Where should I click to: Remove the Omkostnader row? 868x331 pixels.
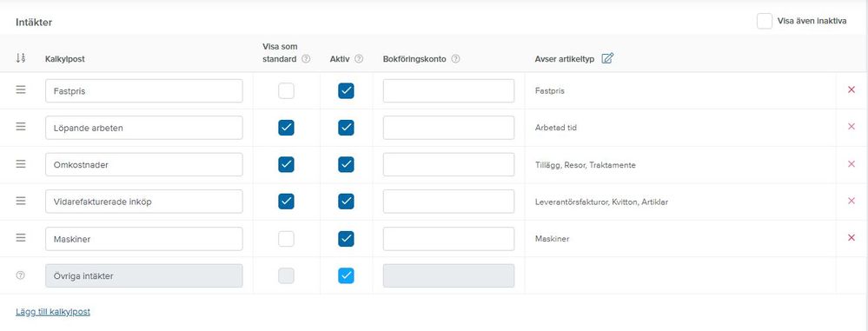[x=851, y=164]
